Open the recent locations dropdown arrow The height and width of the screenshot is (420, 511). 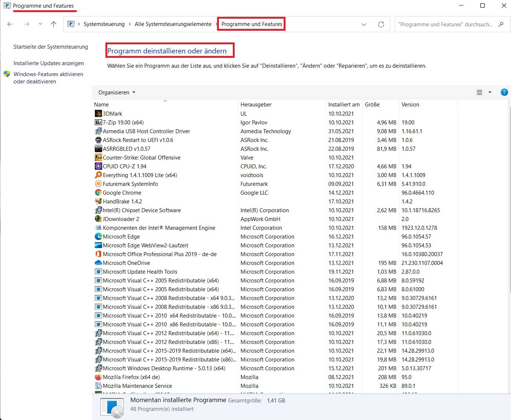[40, 24]
